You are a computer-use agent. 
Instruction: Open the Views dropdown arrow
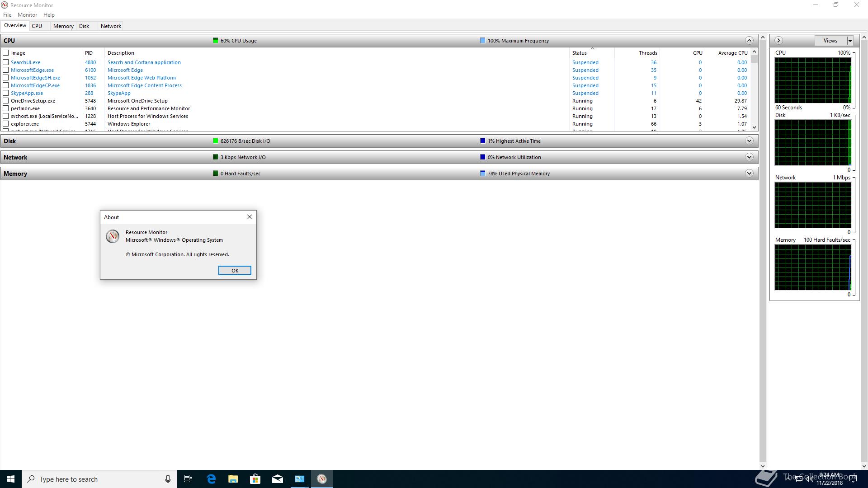(850, 41)
